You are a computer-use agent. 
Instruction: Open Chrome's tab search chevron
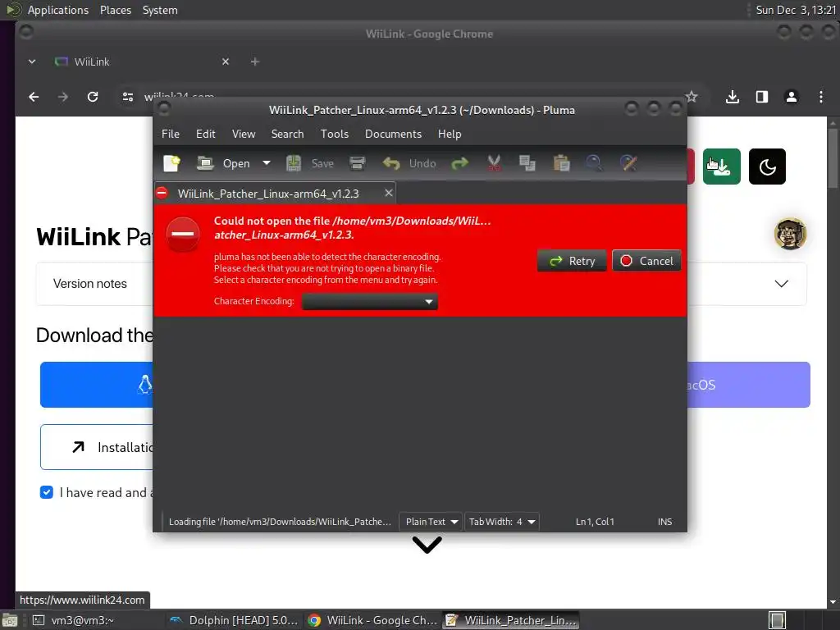[32, 62]
